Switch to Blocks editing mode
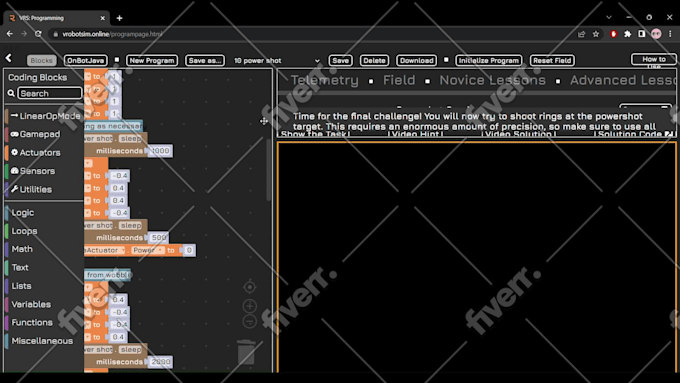Viewport: 680px width, 383px height. click(x=42, y=60)
